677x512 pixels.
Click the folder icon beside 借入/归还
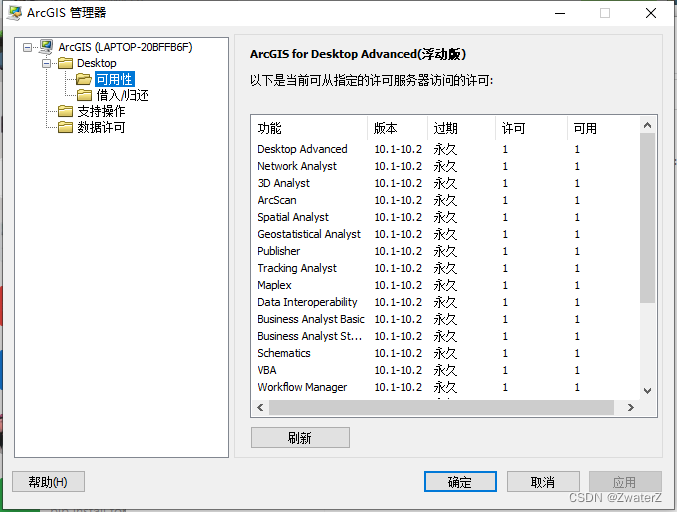click(x=84, y=95)
